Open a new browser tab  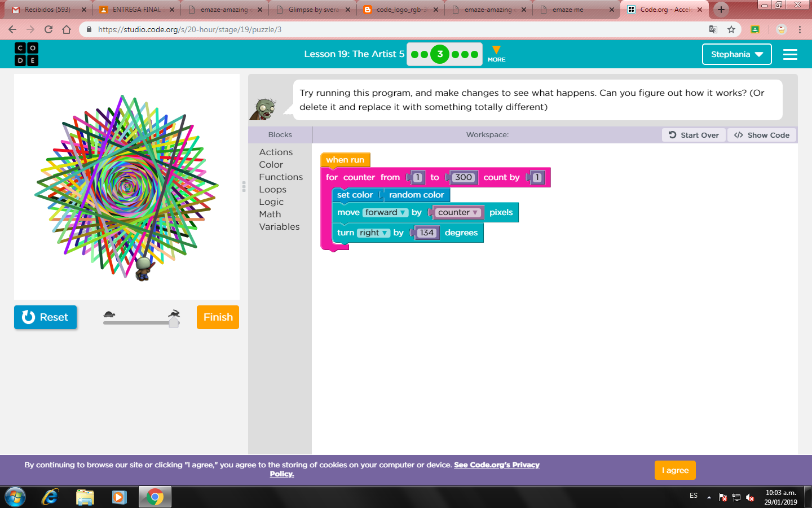721,10
